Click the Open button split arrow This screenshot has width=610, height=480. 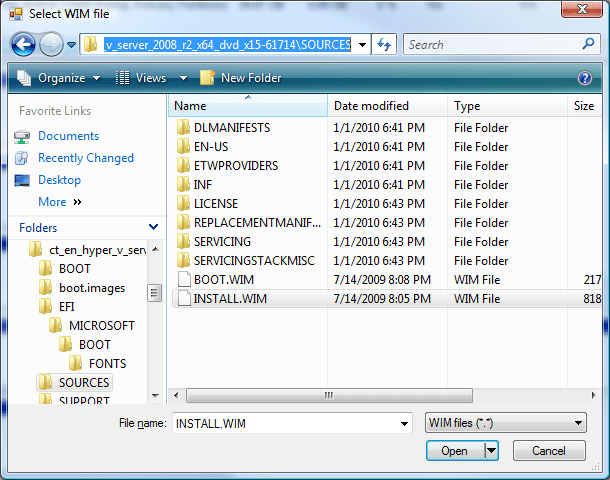491,451
